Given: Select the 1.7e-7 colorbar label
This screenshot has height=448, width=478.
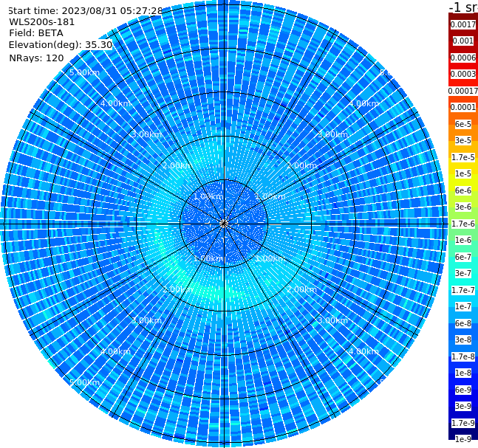Looking at the screenshot, I should pyautogui.click(x=463, y=290).
